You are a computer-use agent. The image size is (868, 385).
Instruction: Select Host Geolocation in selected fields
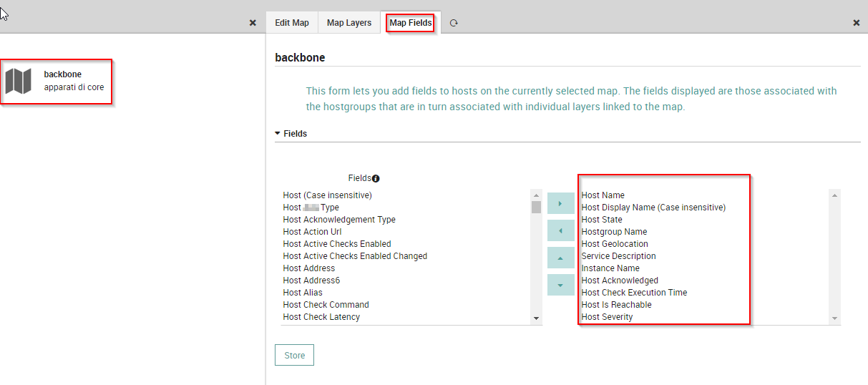[x=615, y=244]
